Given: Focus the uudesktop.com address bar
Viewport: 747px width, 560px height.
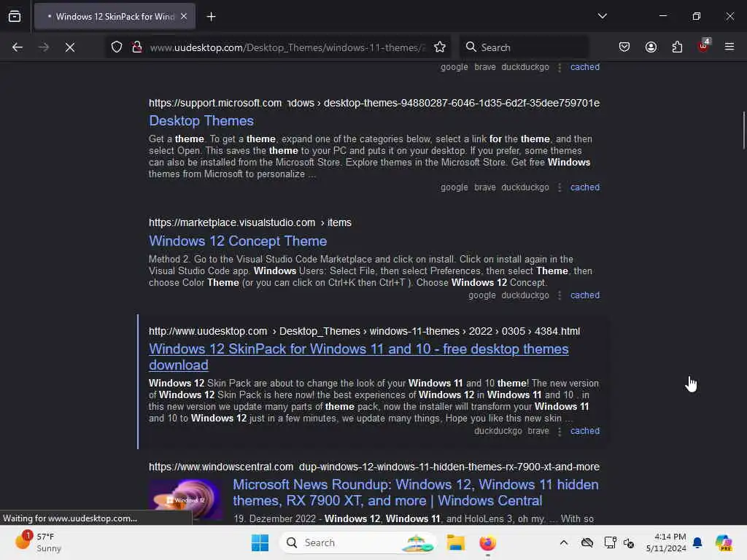Looking at the screenshot, I should point(287,47).
